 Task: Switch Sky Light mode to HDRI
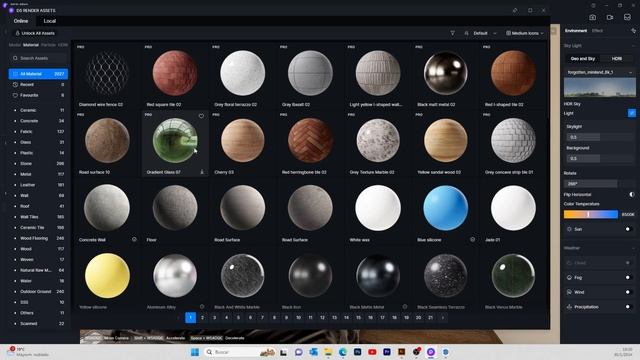(617, 59)
